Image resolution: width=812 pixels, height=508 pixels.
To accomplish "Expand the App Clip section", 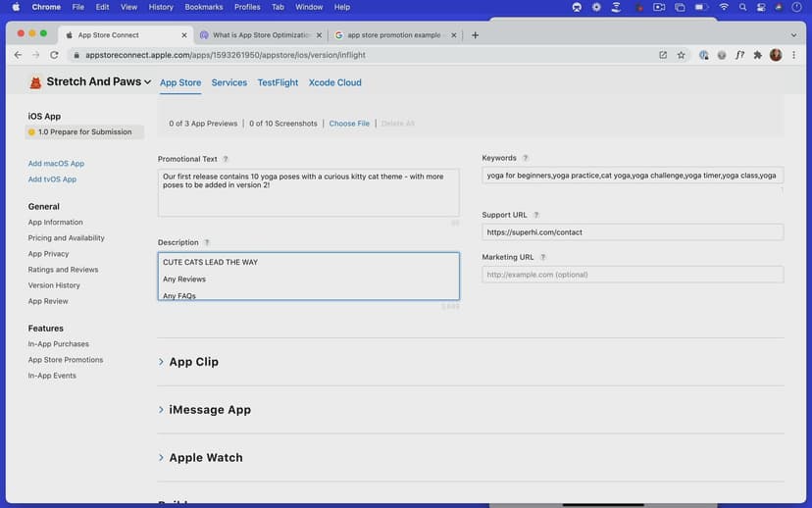I will (x=193, y=362).
